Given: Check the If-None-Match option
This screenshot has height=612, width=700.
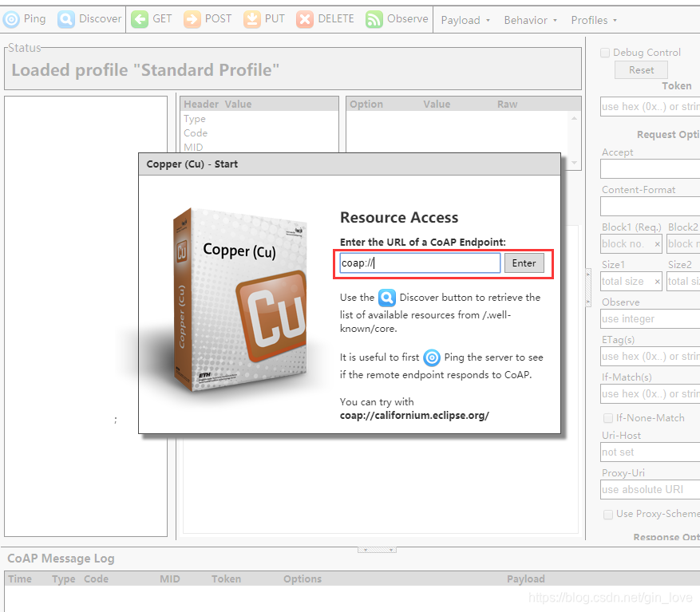Looking at the screenshot, I should [x=607, y=418].
